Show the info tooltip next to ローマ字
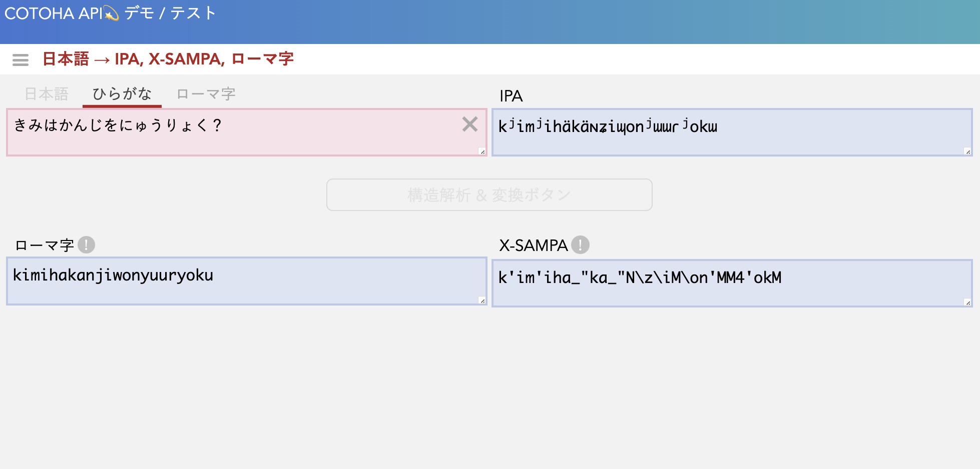 pyautogui.click(x=88, y=244)
